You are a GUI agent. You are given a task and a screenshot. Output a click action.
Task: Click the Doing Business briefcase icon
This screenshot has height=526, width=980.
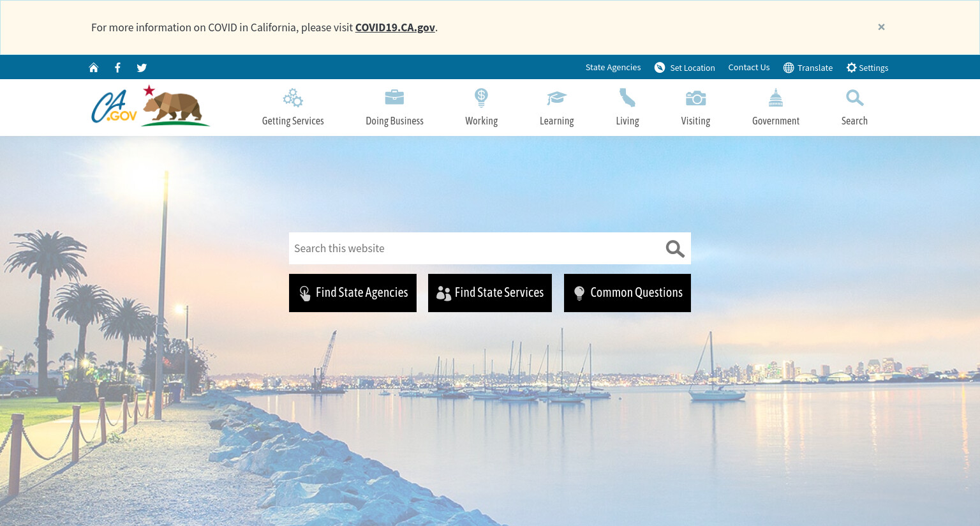tap(394, 97)
